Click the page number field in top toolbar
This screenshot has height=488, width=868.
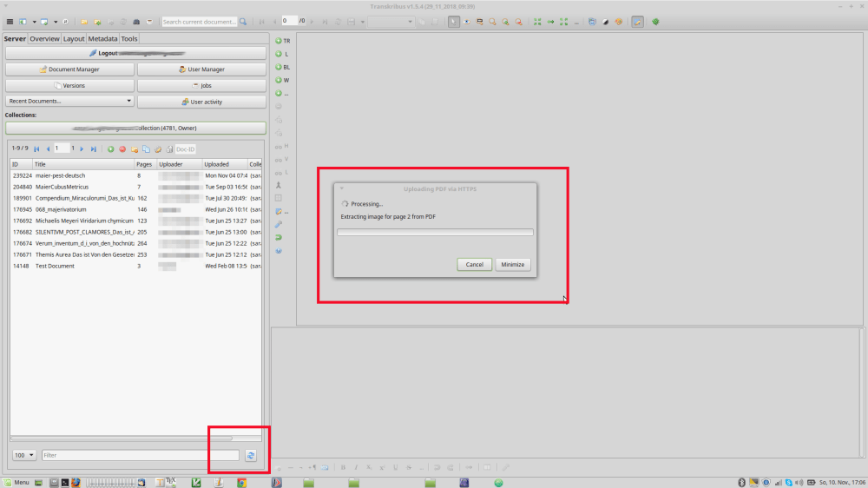289,21
